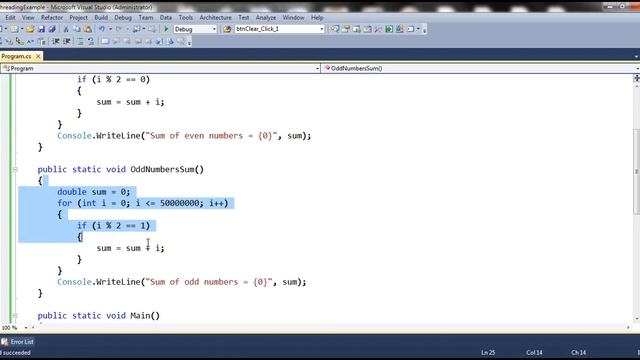Screen dimensions: 640x360
Task: Open the Help menu
Action: 317,18
